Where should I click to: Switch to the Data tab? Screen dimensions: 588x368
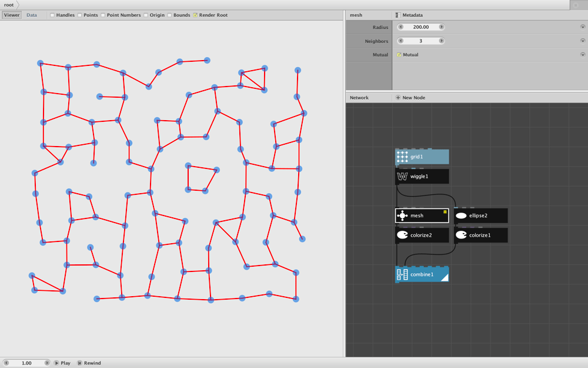(32, 15)
